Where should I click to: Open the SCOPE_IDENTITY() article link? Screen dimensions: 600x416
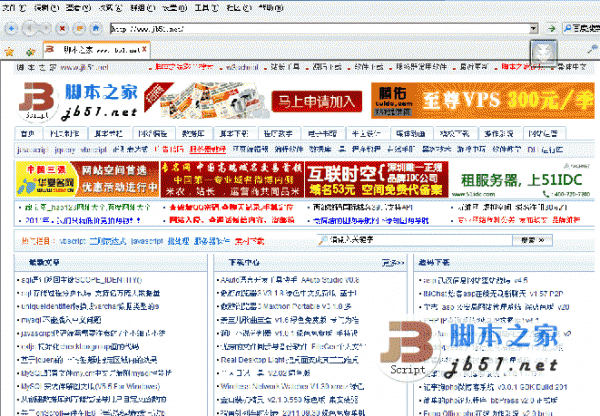(82, 280)
